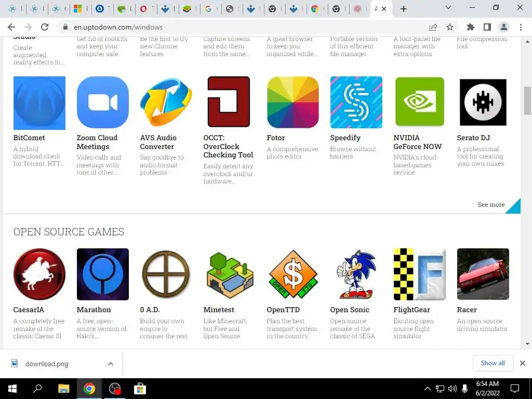Click the OPEN SOURCE GAMES heading

click(x=69, y=232)
